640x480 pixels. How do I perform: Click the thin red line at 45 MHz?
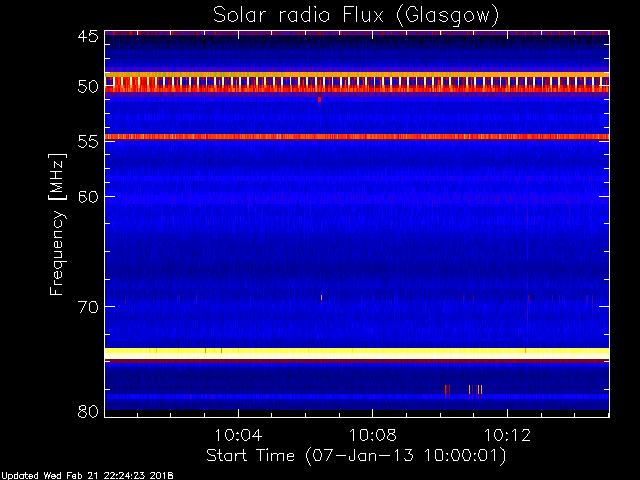(356, 33)
